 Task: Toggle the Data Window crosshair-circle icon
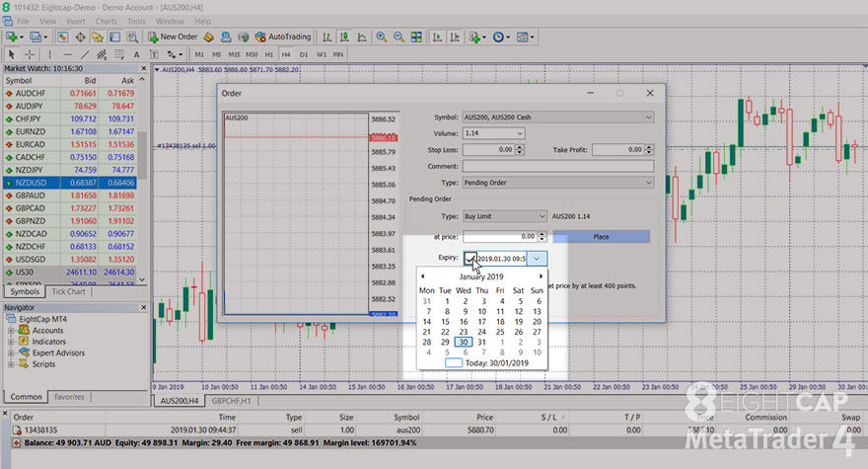80,38
